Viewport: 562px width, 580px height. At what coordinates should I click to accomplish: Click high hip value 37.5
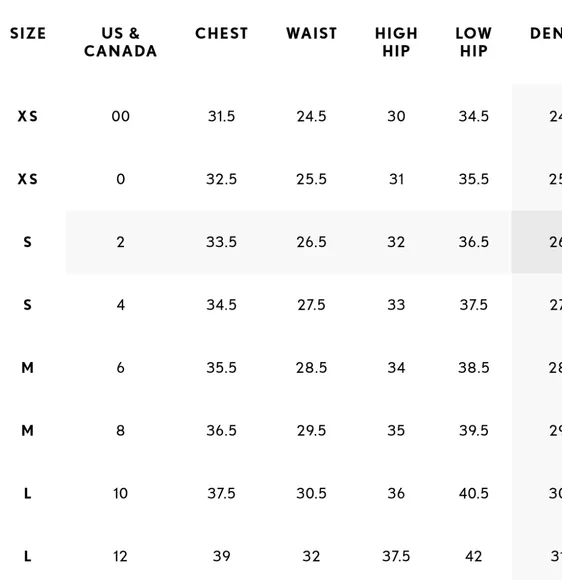click(x=396, y=556)
